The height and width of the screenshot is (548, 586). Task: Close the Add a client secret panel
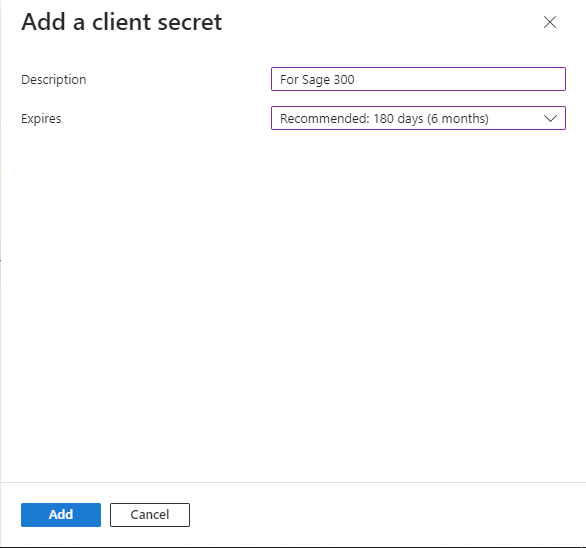click(550, 22)
